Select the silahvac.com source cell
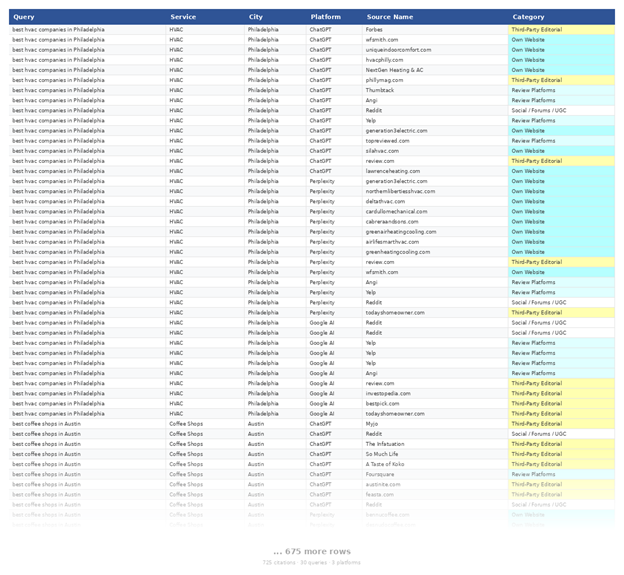The width and height of the screenshot is (624, 575). pos(435,151)
